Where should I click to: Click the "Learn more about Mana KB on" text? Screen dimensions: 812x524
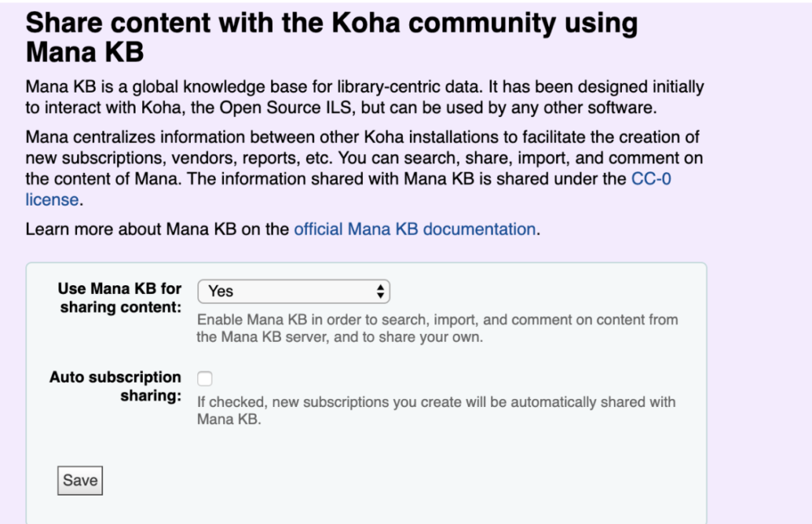point(158,229)
